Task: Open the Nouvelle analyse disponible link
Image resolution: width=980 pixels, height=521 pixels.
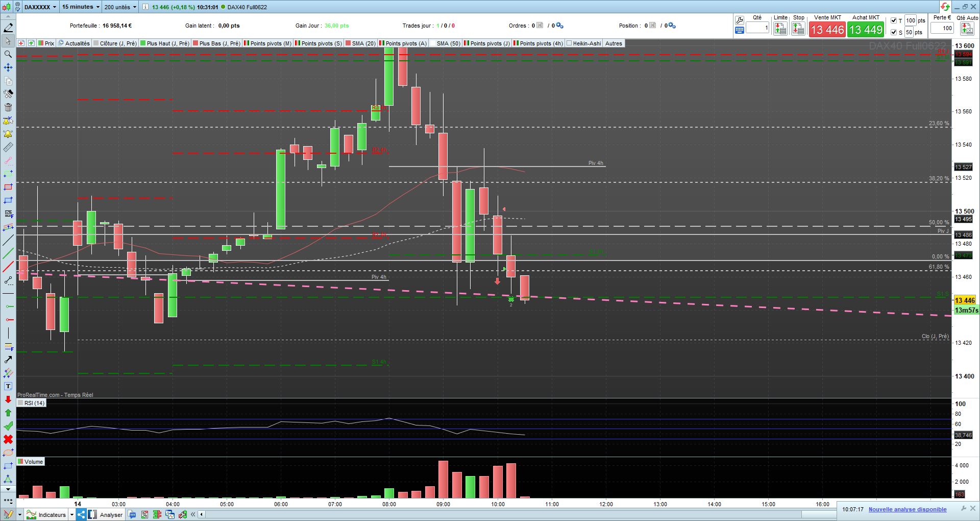Action: [908, 509]
